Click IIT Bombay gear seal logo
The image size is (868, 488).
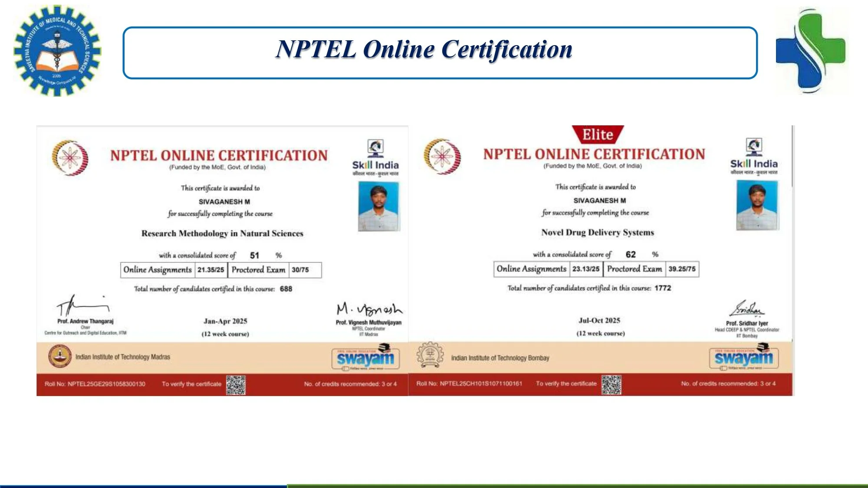pyautogui.click(x=430, y=355)
